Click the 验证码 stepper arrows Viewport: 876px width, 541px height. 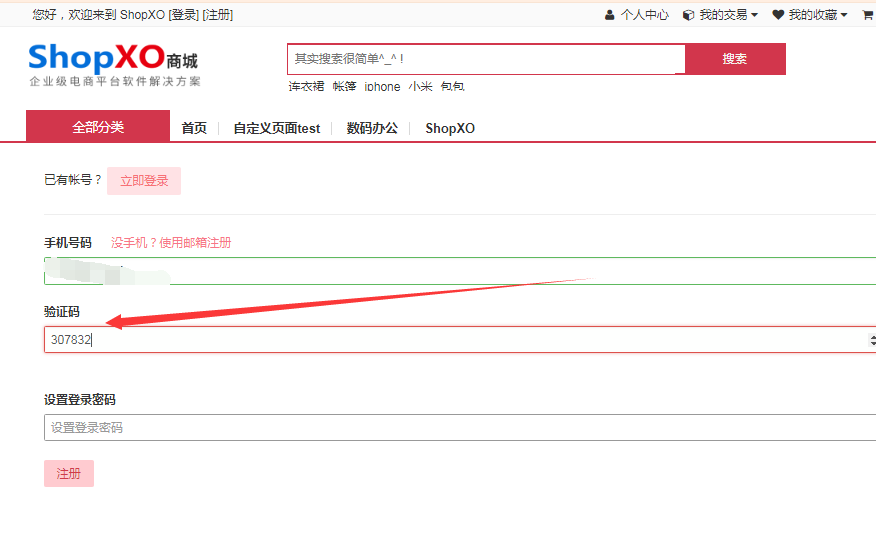(872, 340)
